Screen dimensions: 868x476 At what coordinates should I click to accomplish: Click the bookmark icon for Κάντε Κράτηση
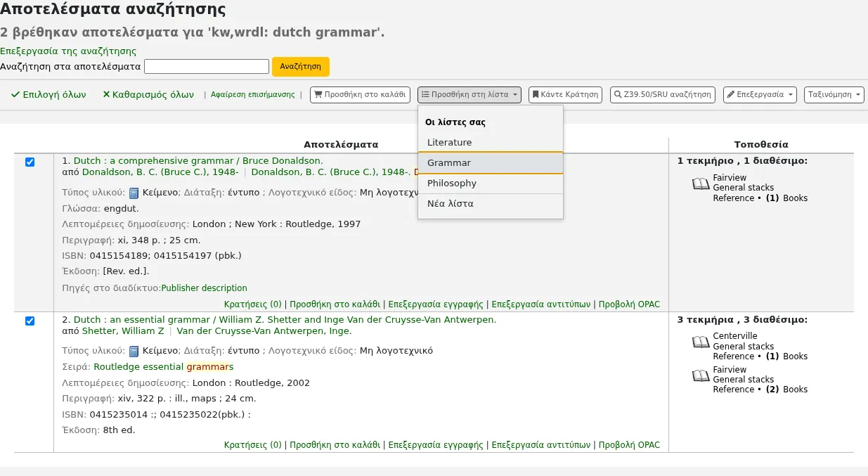tap(536, 94)
